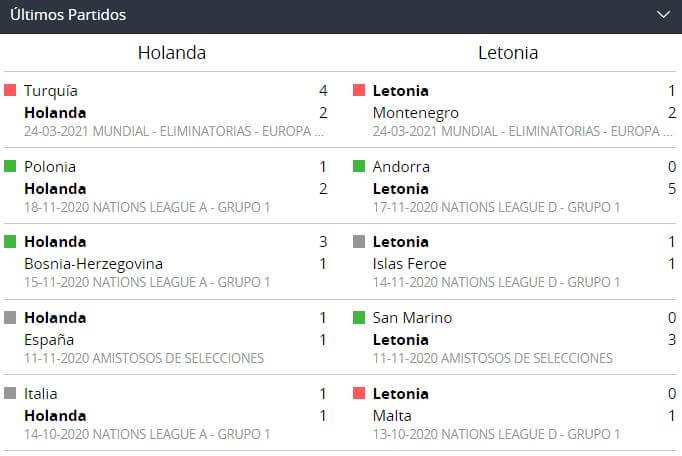
Task: Click the Últimos Partidos header title
Action: point(68,15)
